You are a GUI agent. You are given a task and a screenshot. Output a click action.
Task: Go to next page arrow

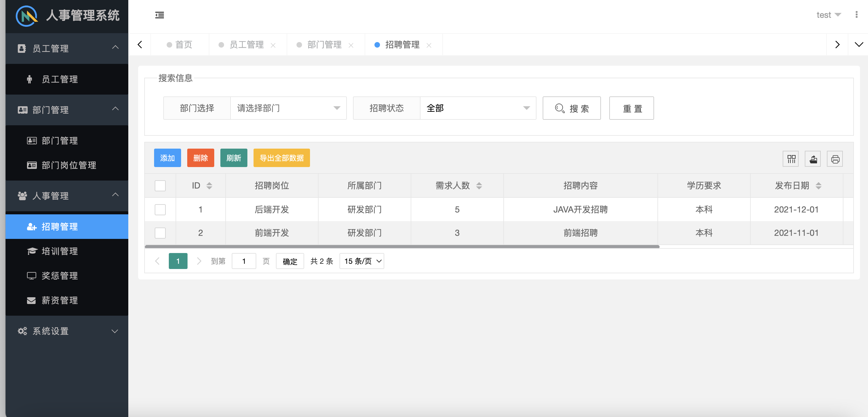click(x=199, y=261)
